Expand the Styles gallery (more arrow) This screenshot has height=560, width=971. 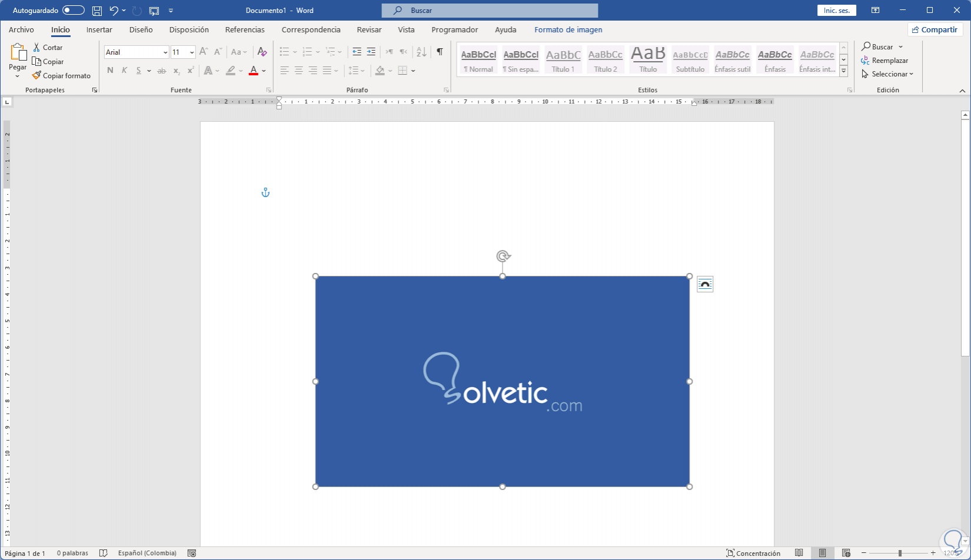click(843, 71)
